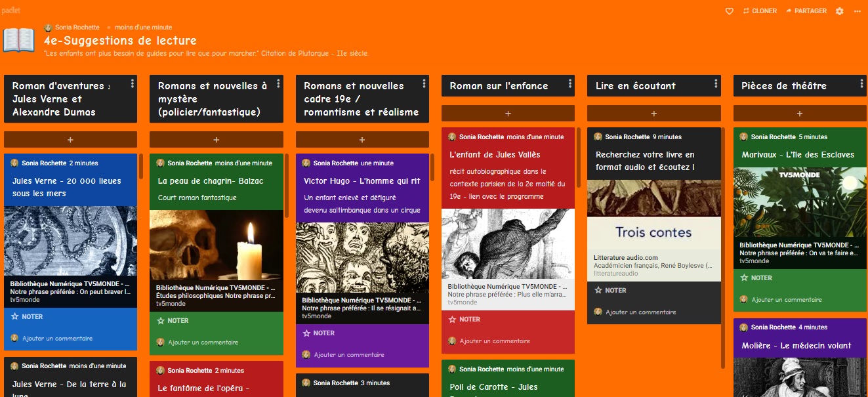Open column menu for Roman sur l'enfance
This screenshot has height=397, width=868.
570,83
